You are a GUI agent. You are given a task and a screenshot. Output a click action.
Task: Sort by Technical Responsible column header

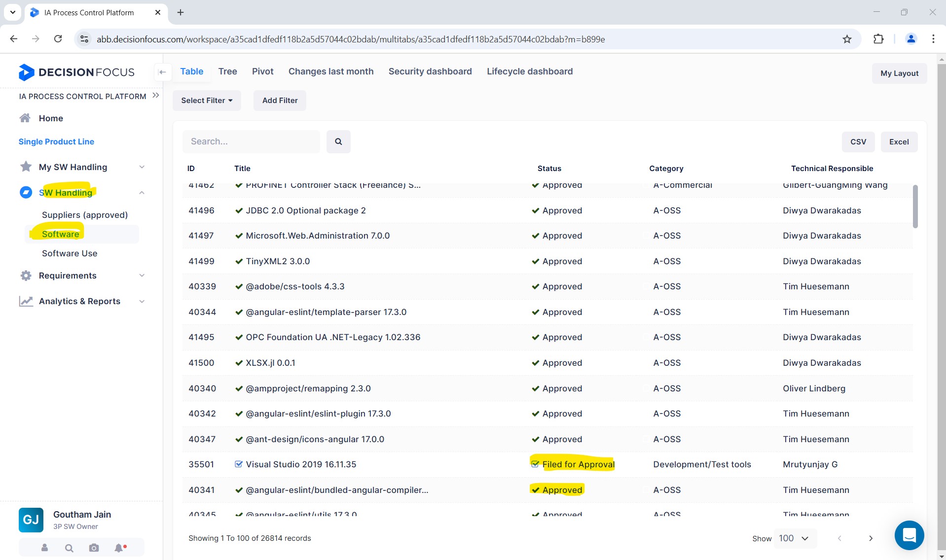pyautogui.click(x=832, y=169)
